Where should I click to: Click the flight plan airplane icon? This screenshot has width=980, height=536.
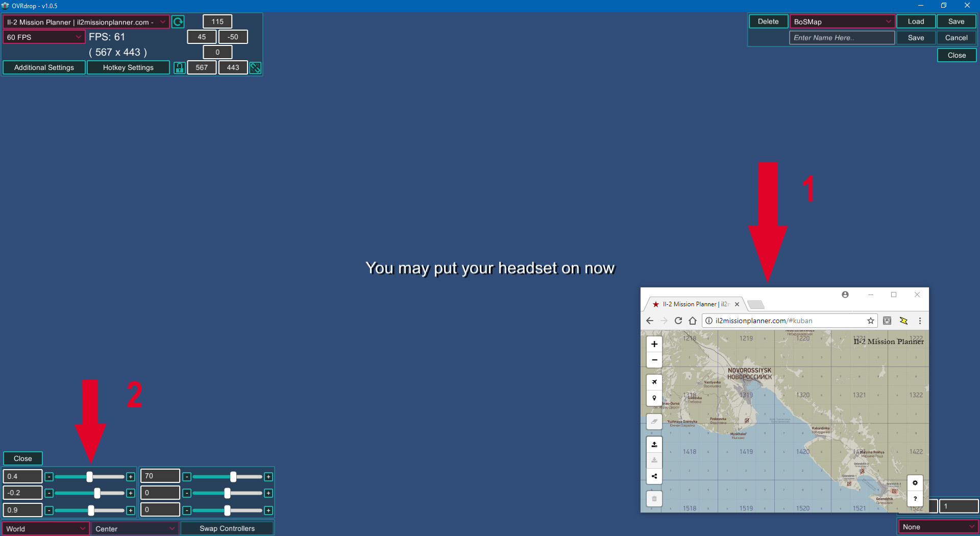tap(654, 382)
